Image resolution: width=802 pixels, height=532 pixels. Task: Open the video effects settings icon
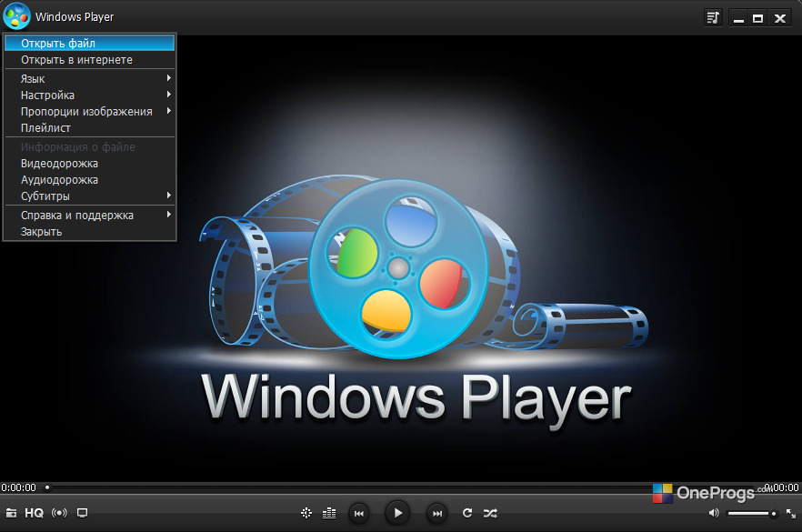[306, 513]
